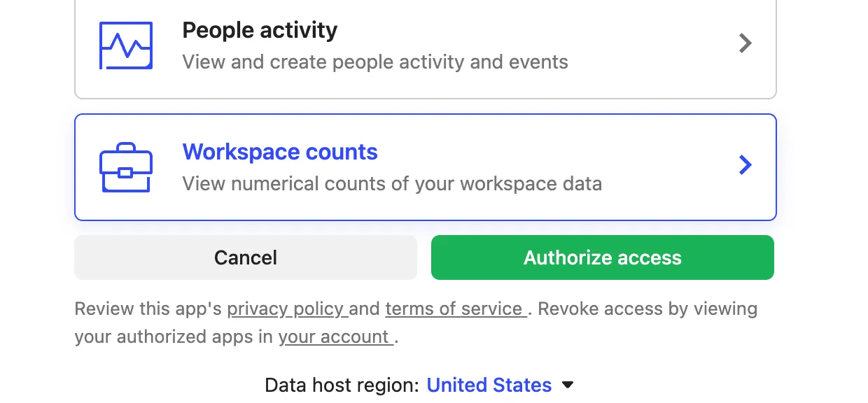Open the United States region dropdown

tap(489, 386)
